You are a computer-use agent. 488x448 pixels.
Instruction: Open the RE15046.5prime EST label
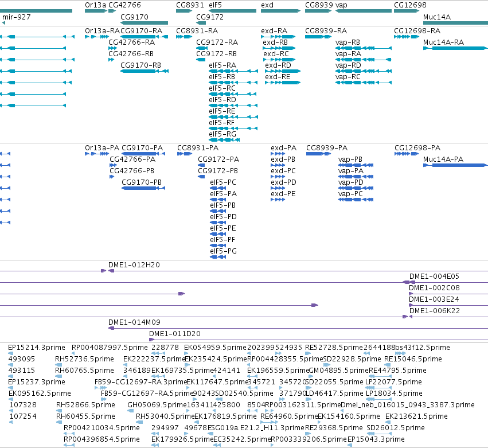tap(413, 359)
